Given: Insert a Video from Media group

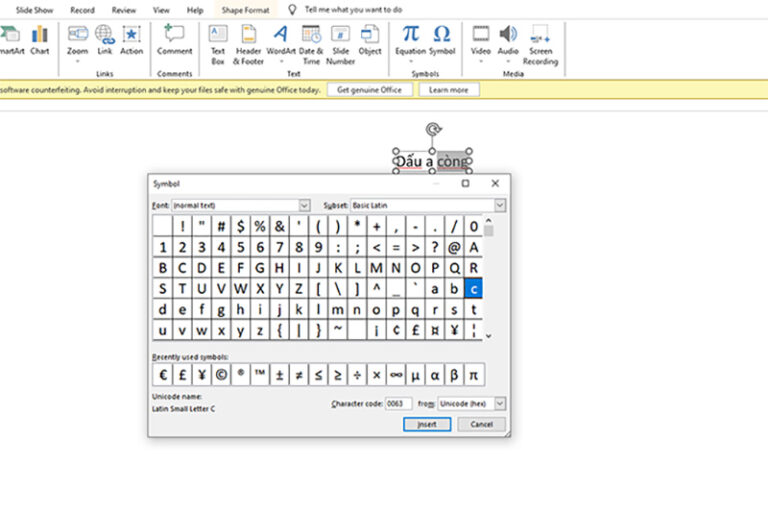Looking at the screenshot, I should click(x=480, y=43).
